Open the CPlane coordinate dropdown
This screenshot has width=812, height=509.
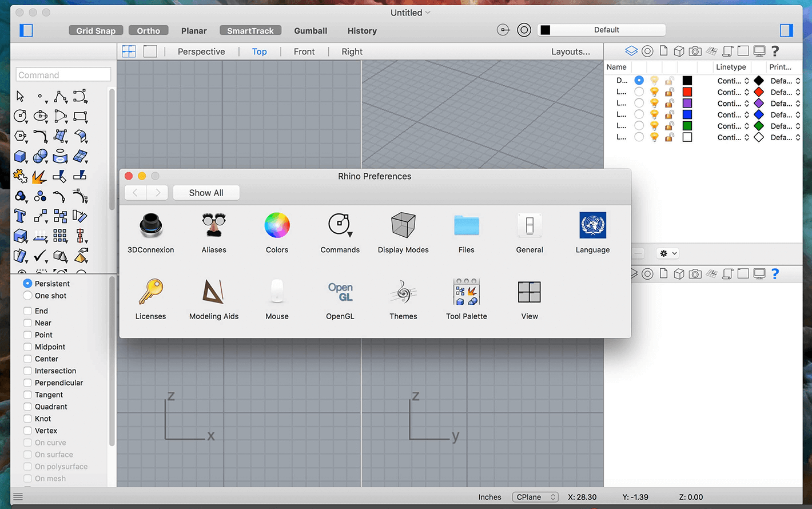click(535, 497)
